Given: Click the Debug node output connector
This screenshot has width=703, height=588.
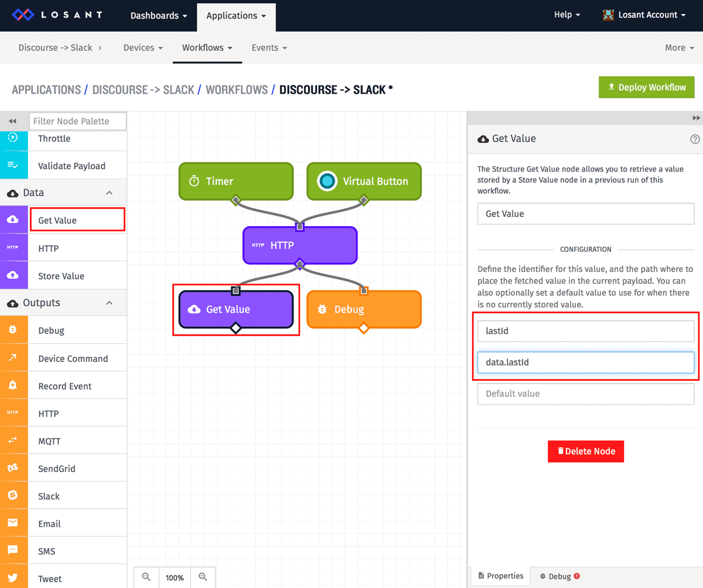Looking at the screenshot, I should (x=364, y=328).
